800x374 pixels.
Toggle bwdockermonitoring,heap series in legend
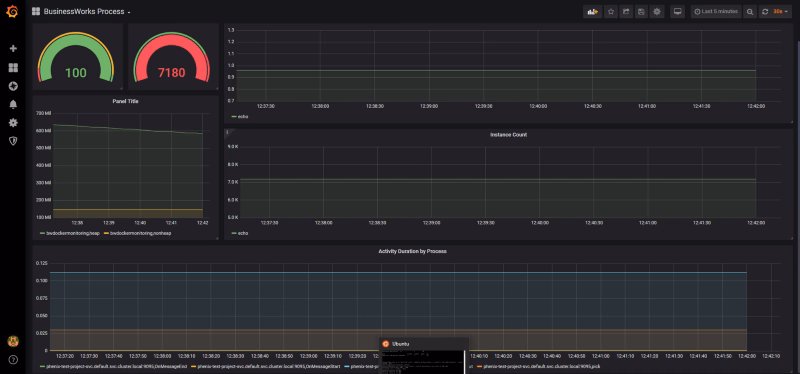(72, 233)
